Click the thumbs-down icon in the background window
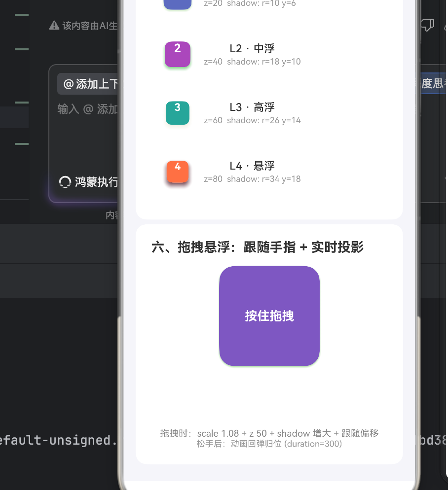Viewport: 448px width, 490px height. tap(427, 25)
